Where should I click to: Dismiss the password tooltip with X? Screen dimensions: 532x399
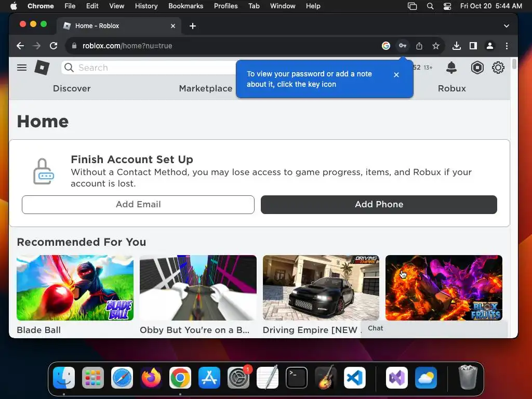click(x=396, y=75)
